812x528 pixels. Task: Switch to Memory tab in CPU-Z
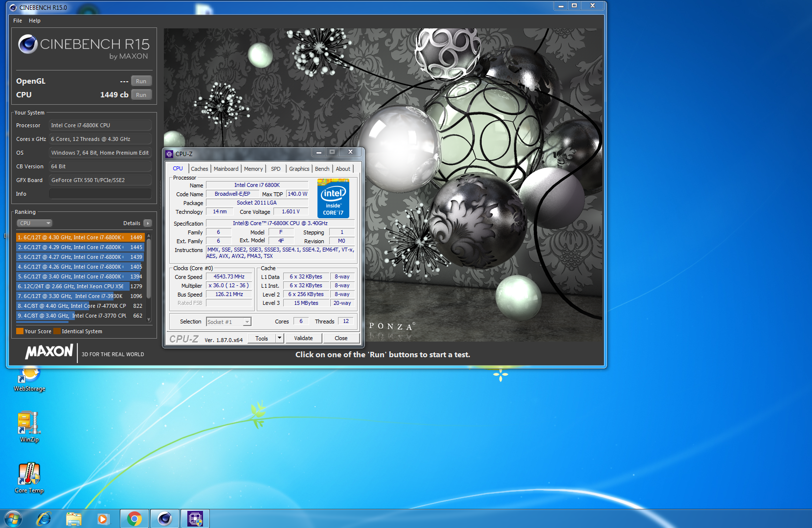[x=253, y=169]
